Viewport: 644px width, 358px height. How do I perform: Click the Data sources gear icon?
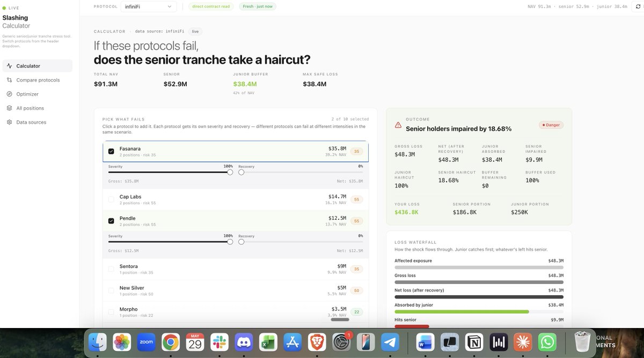pos(10,122)
